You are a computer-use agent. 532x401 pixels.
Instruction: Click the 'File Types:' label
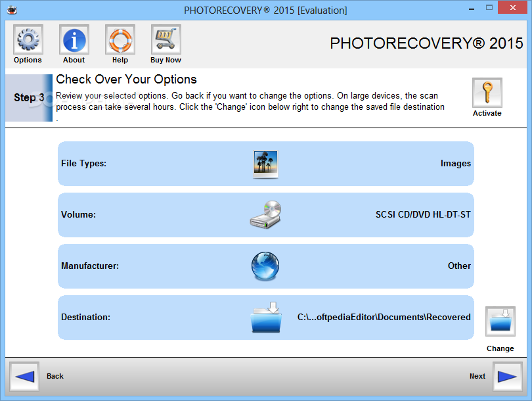pos(84,163)
